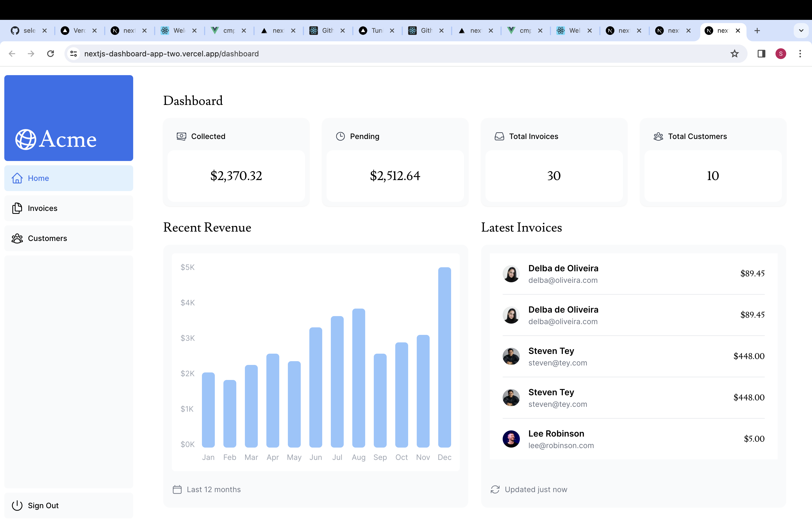
Task: Click the $5.00 invoice amount
Action: pos(754,439)
